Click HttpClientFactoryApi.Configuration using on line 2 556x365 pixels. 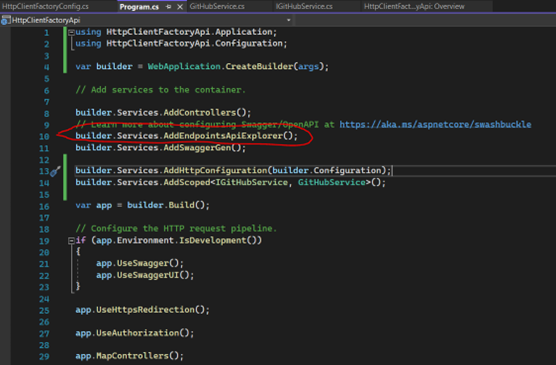point(195,43)
